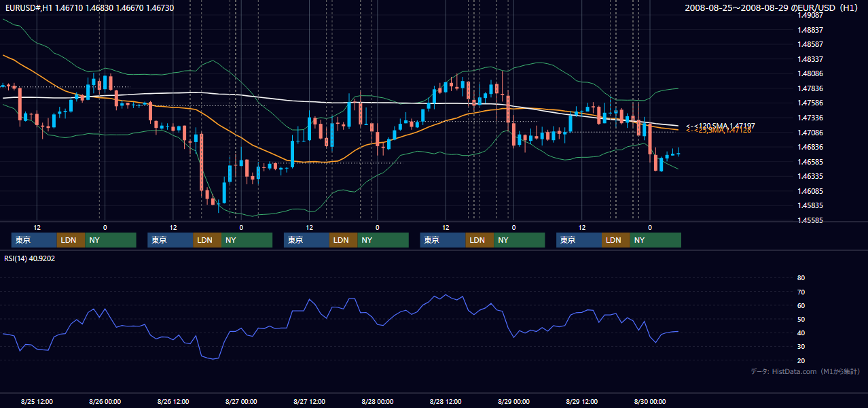The width and height of the screenshot is (868, 408).
Task: Click the 8/27 12:00 time axis label
Action: (310, 402)
